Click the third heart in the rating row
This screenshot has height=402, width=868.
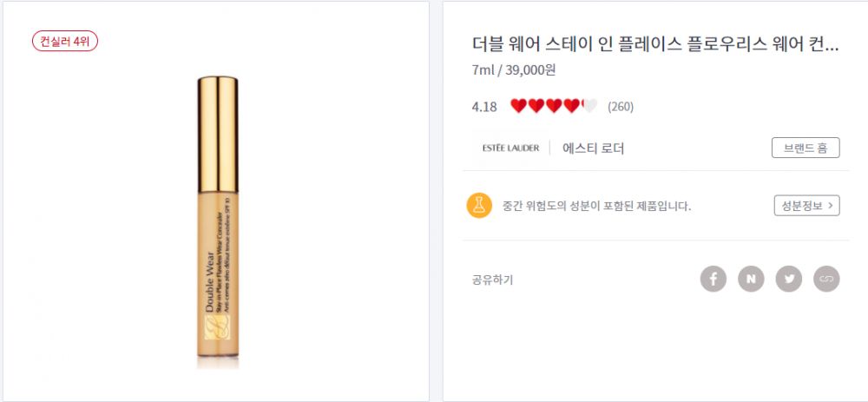(554, 107)
